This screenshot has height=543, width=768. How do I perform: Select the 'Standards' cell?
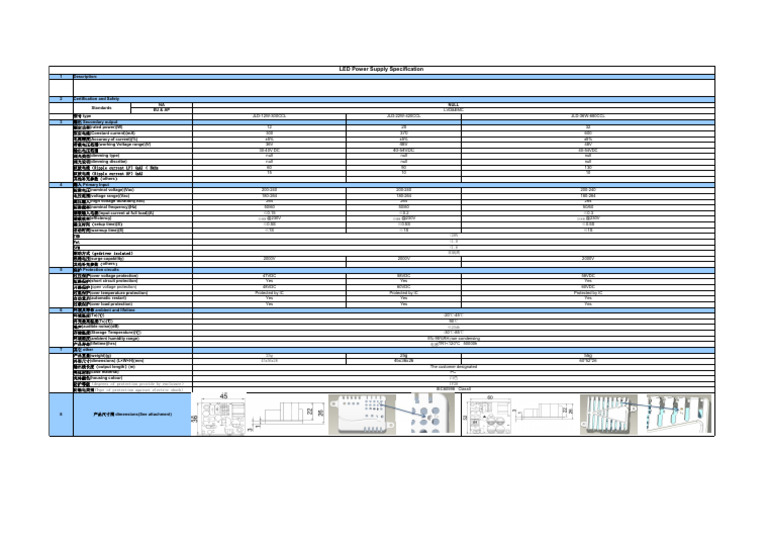coord(102,108)
